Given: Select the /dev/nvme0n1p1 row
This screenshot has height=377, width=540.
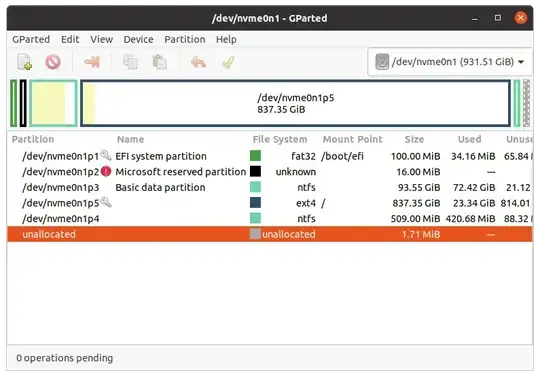Looking at the screenshot, I should [x=270, y=156].
